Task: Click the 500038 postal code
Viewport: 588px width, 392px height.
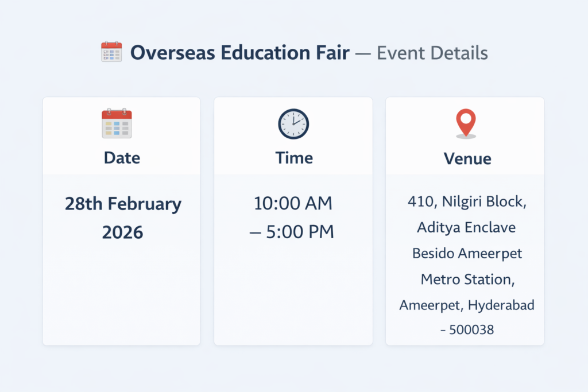Action: pyautogui.click(x=470, y=330)
